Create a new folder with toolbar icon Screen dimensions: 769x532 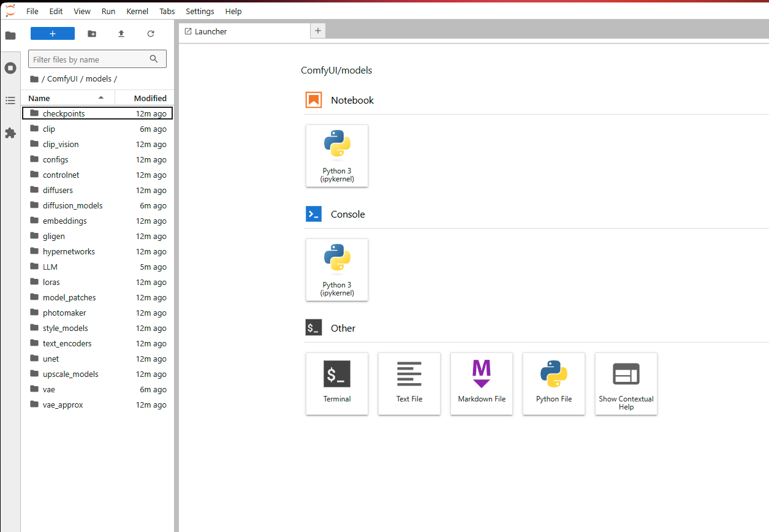click(92, 34)
